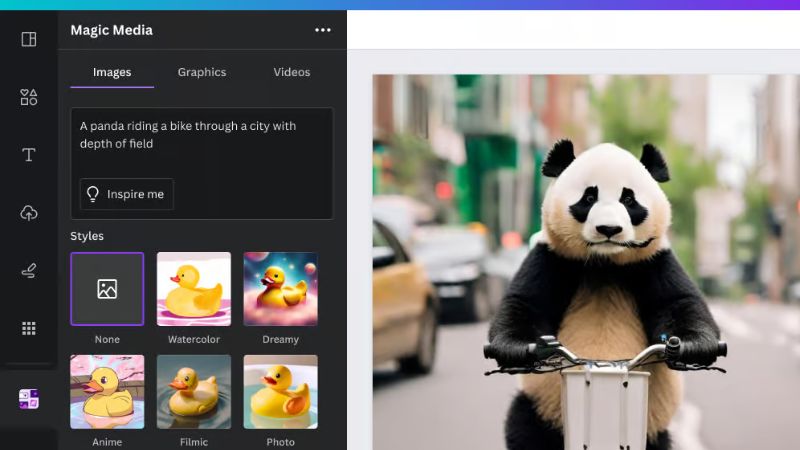Open the Design templates sidebar icon
The image size is (800, 450).
pos(29,39)
